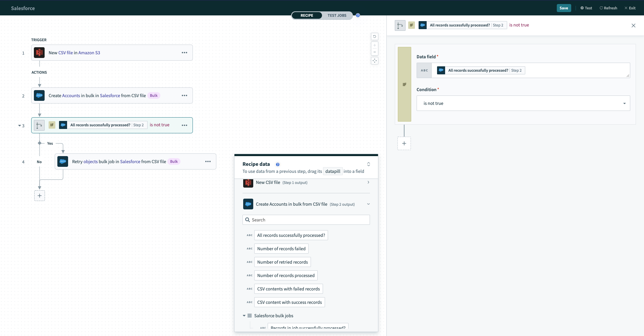This screenshot has width=644, height=336.
Task: Click the canvas zoom in button
Action: click(x=375, y=45)
